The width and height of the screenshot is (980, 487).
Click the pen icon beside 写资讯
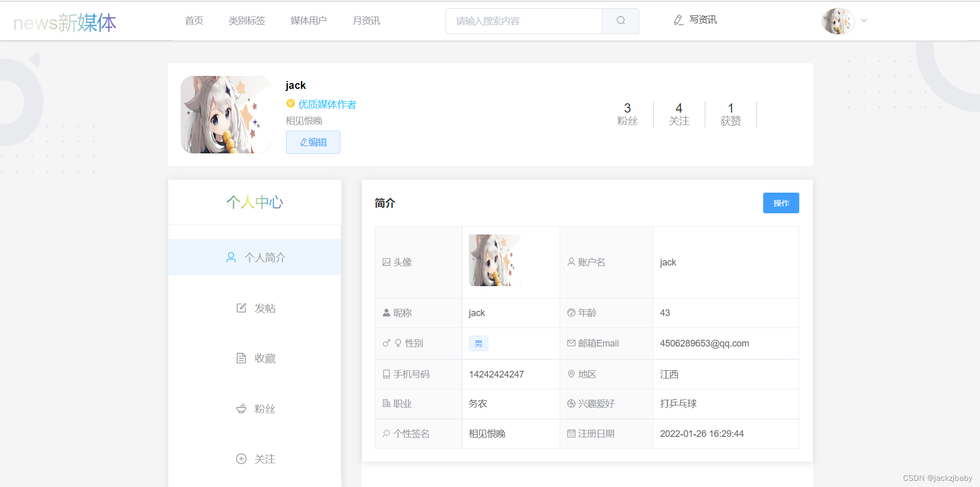(678, 20)
